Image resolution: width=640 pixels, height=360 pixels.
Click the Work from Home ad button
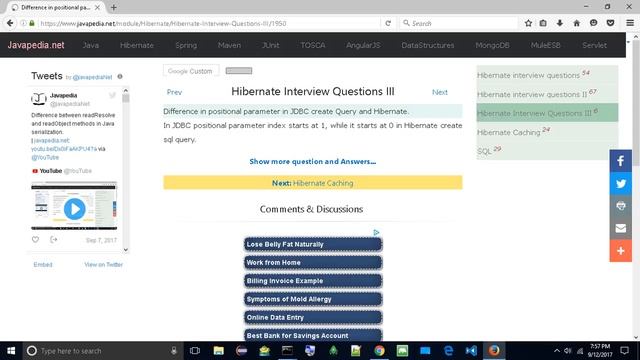(x=313, y=262)
